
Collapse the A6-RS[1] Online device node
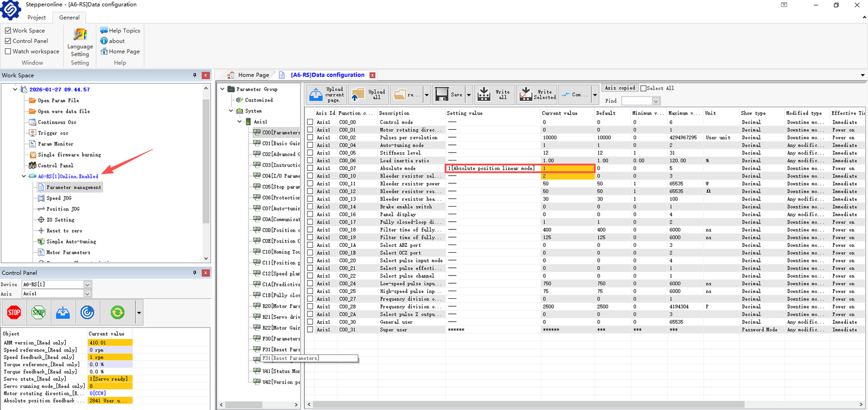point(24,176)
